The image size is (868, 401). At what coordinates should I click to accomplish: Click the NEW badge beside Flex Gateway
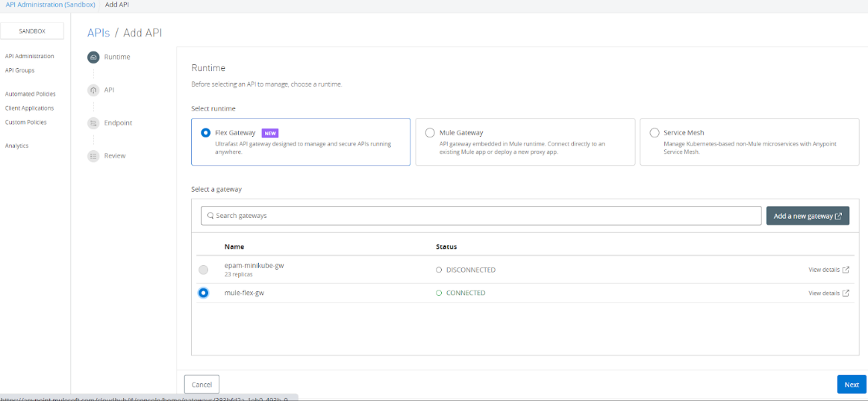[270, 133]
